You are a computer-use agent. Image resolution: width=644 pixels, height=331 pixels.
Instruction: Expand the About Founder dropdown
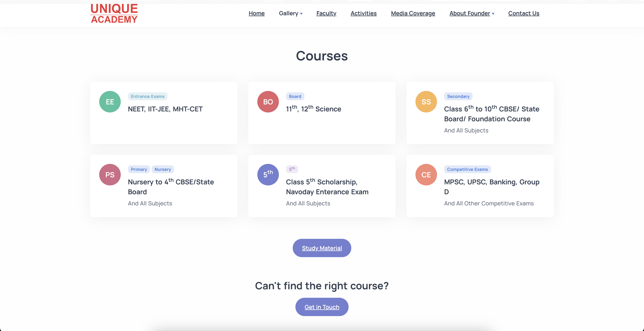471,13
